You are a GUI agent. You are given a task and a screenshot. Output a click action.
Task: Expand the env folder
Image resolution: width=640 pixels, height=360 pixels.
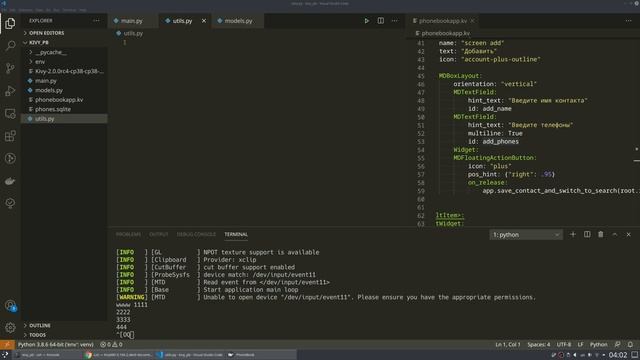(x=40, y=62)
